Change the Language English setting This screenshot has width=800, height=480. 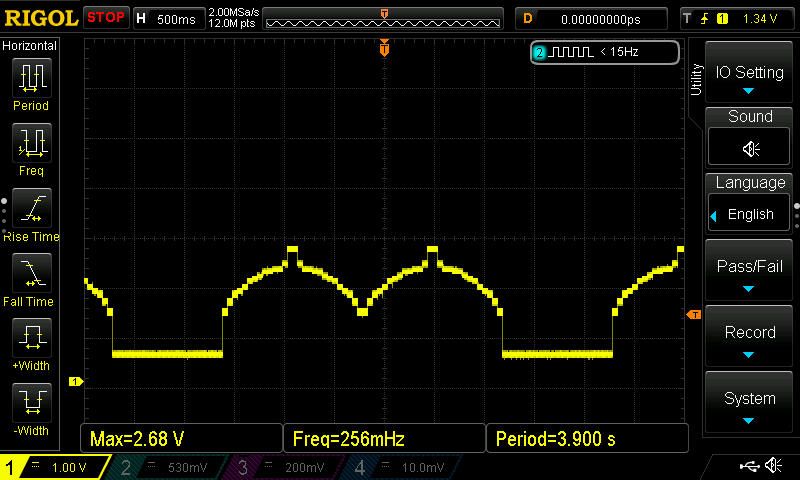tap(750, 214)
